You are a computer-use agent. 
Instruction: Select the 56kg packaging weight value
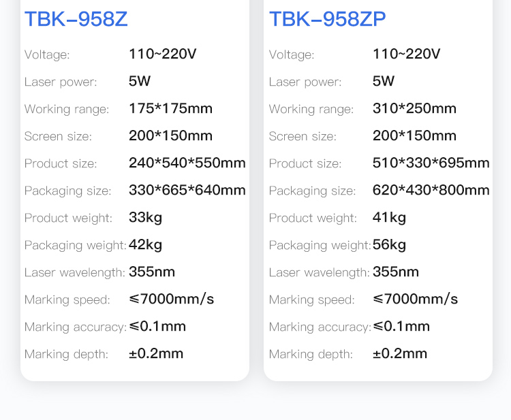(x=389, y=244)
